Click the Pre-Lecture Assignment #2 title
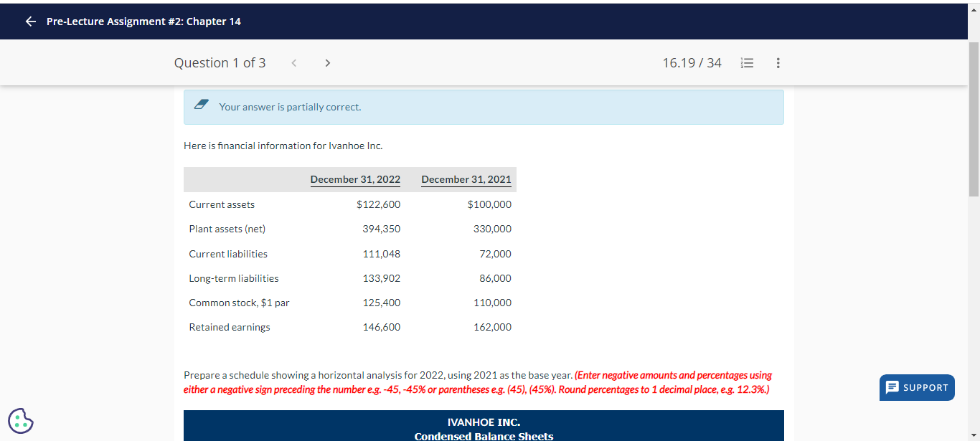This screenshot has height=441, width=980. 143,21
